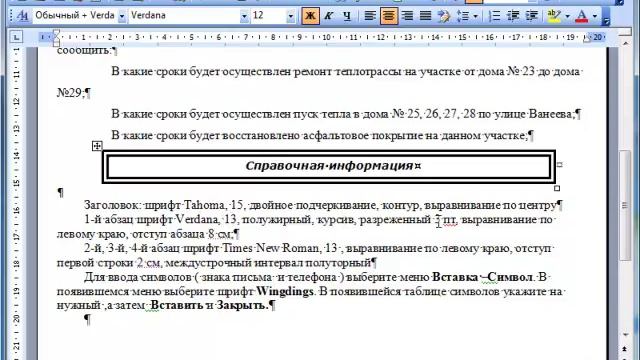Click the tab stop type selector on the ruler
This screenshot has height=360, width=640.
(16, 38)
